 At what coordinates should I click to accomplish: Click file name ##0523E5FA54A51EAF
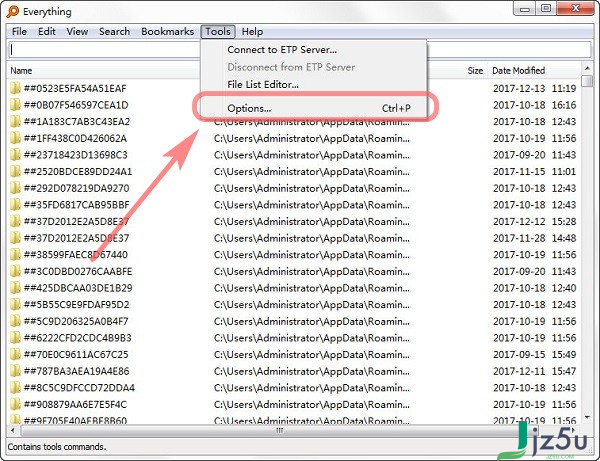click(x=75, y=88)
